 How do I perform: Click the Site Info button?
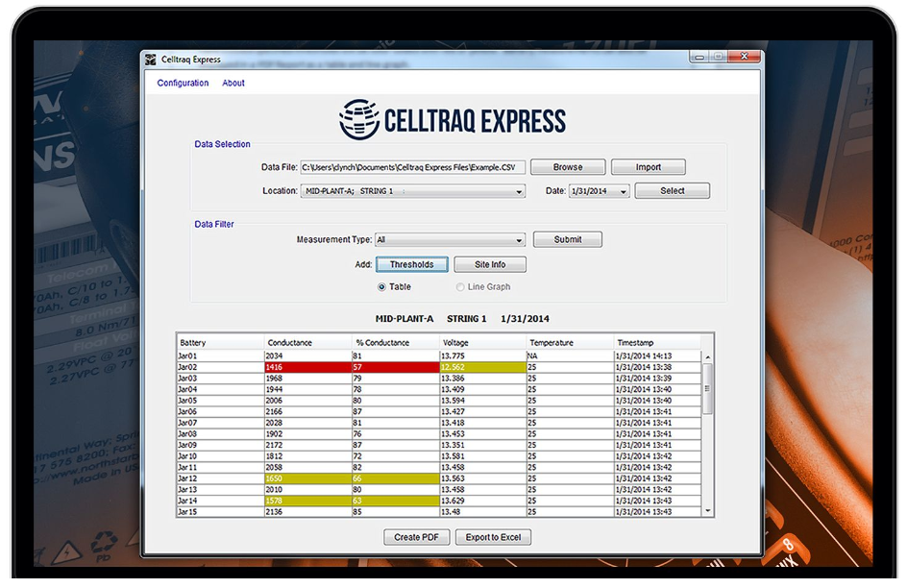click(490, 264)
